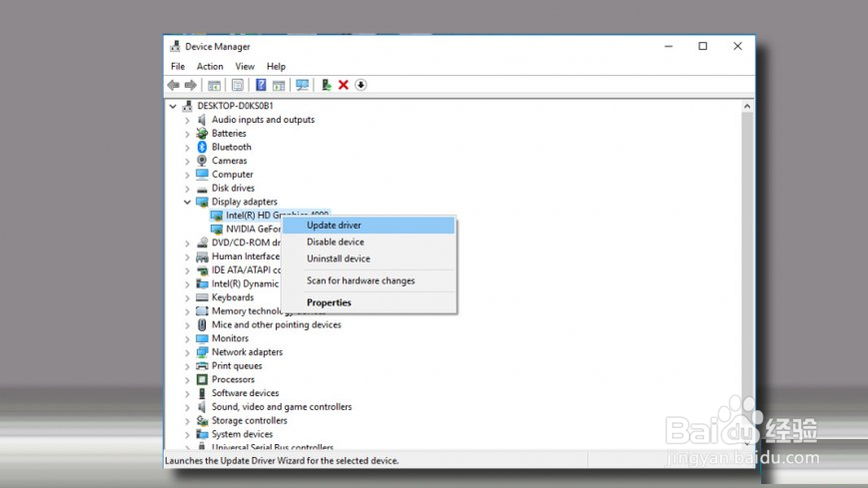
Task: Expand the Audio inputs and outputs node
Action: tap(187, 120)
